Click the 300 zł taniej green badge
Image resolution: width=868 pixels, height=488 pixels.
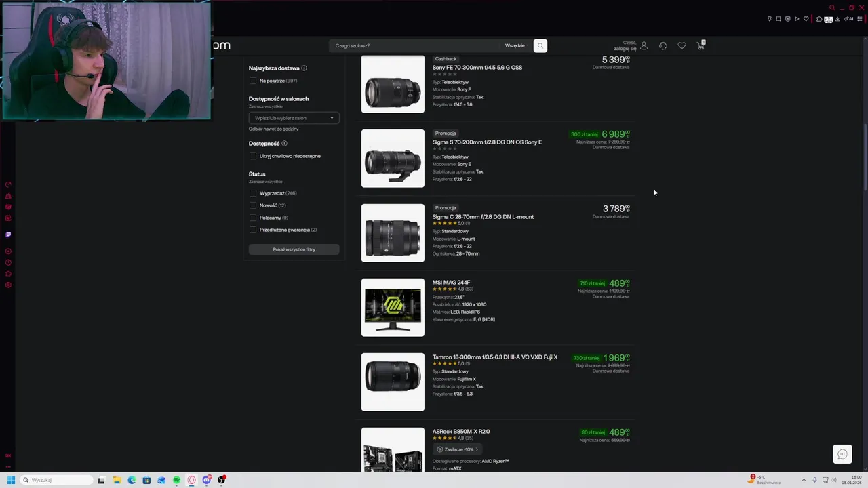tap(584, 134)
